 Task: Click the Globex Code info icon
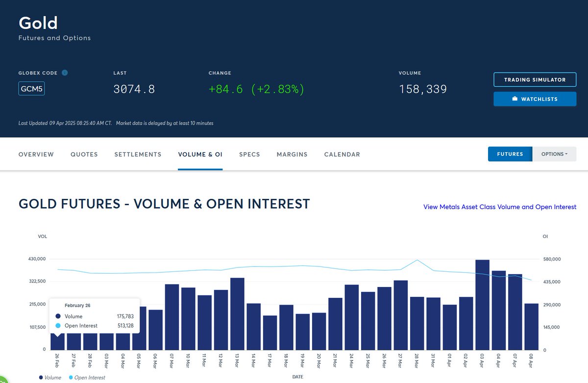pos(65,73)
